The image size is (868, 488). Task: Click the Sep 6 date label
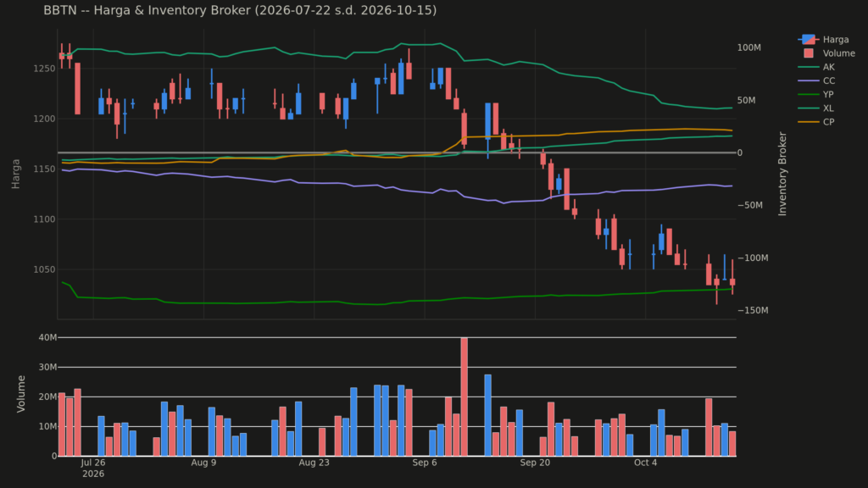click(425, 463)
